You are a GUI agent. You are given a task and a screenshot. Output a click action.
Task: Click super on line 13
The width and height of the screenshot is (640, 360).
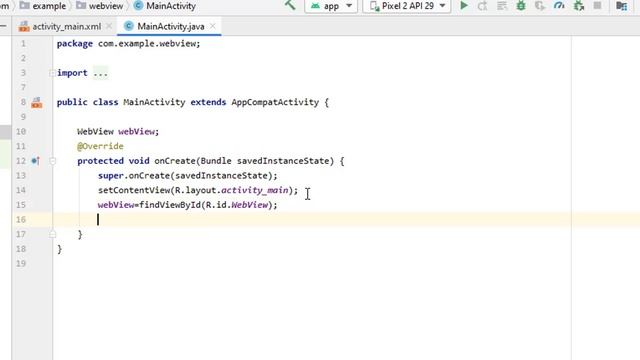click(111, 176)
